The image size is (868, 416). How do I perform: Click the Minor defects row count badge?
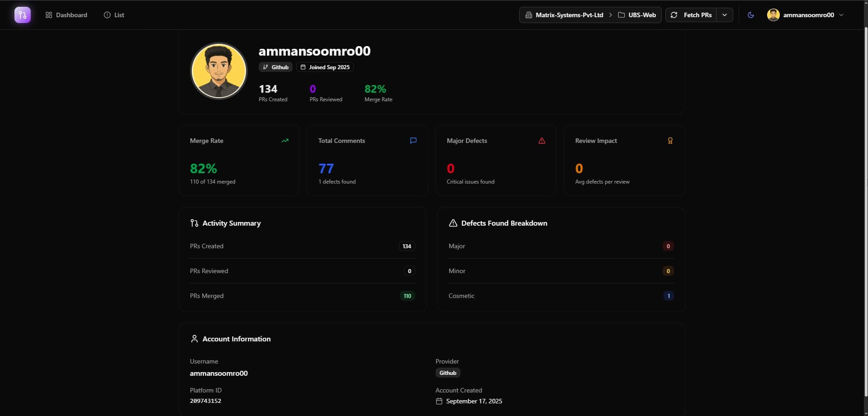[x=668, y=271]
